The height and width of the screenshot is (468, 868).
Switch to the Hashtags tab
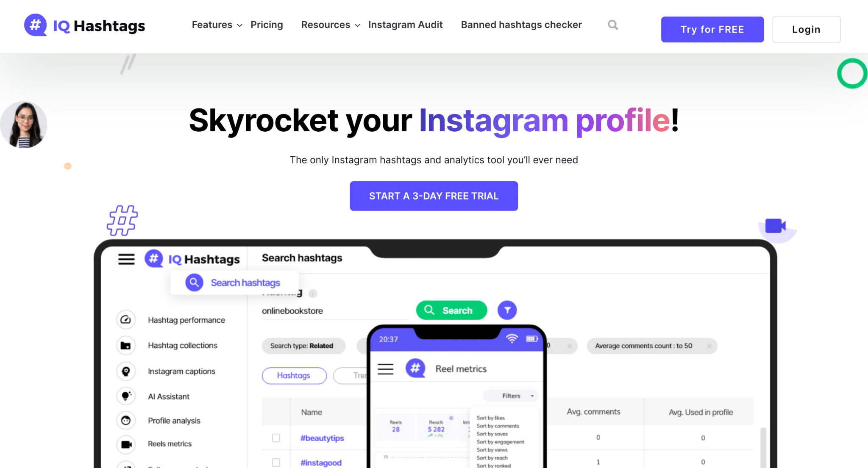[x=295, y=375]
